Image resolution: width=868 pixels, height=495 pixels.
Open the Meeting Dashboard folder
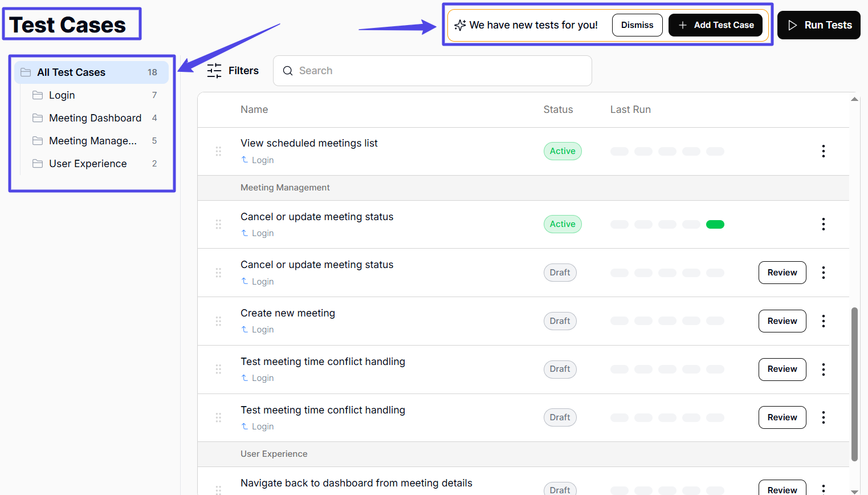[95, 118]
